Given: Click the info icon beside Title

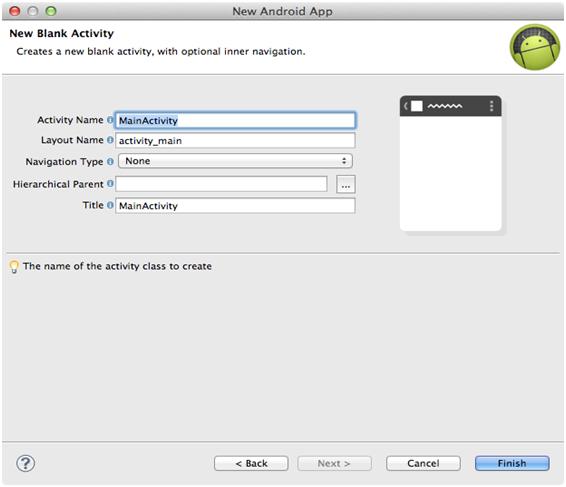Looking at the screenshot, I should (110, 205).
